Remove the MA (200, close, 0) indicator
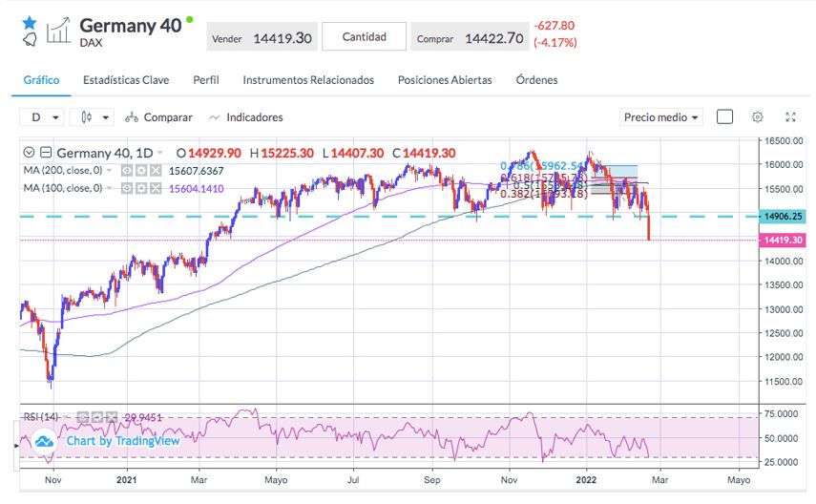The image size is (816, 504). (x=156, y=171)
